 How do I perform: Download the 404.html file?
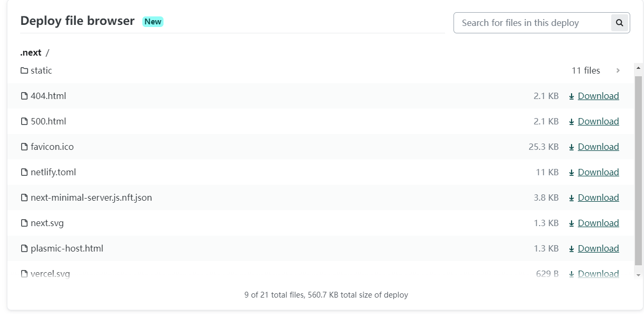[598, 96]
